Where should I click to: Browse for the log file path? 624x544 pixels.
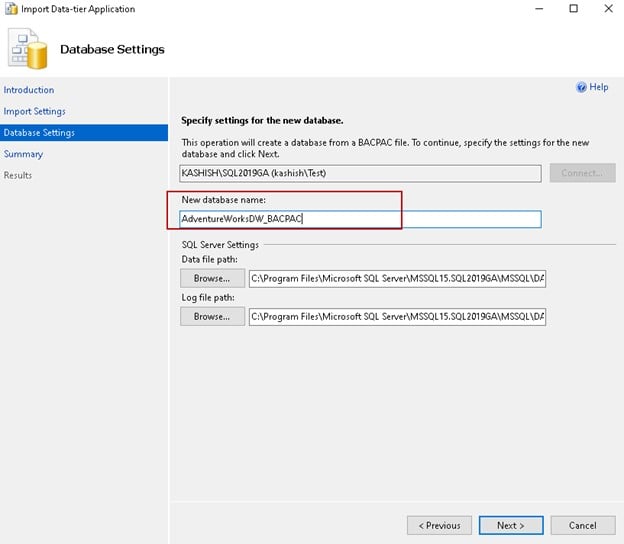pos(212,316)
